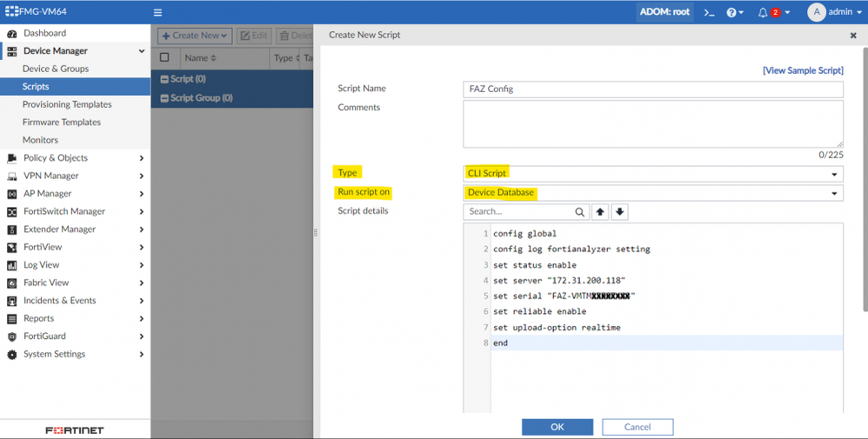Click the FortiGuard shield icon
Image resolution: width=868 pixels, height=439 pixels.
click(x=11, y=336)
